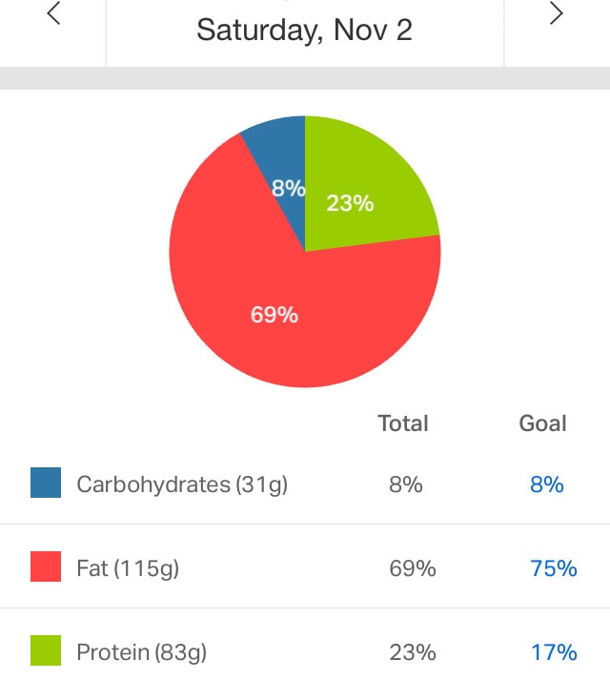Viewport: 610px width, 700px height.
Task: Edit the Protein goal link of 17%
Action: (554, 652)
